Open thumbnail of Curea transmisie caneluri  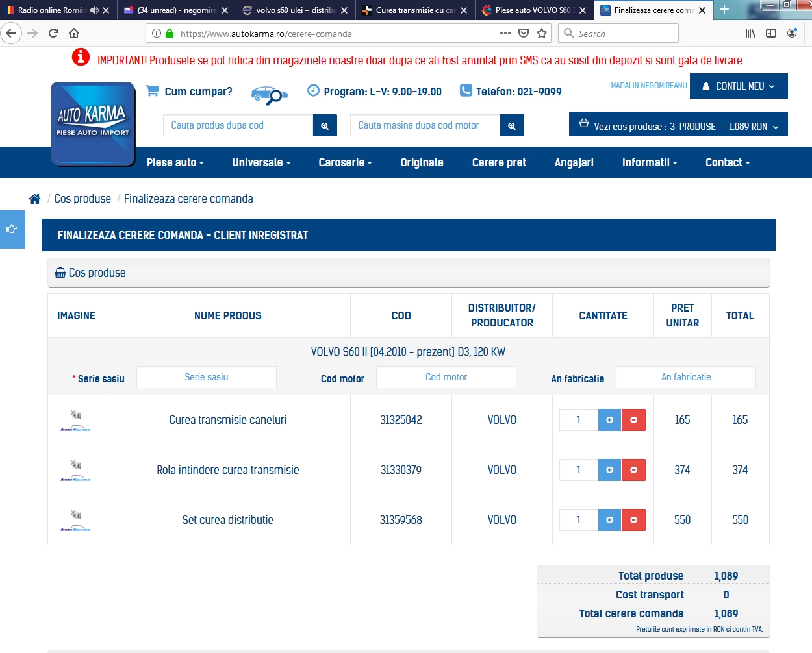[x=75, y=420]
